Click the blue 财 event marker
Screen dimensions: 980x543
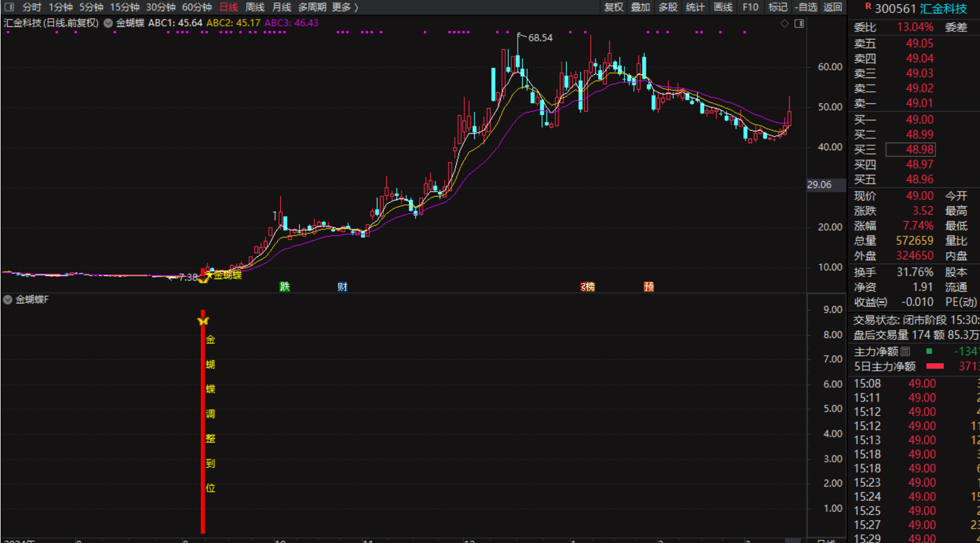point(342,287)
